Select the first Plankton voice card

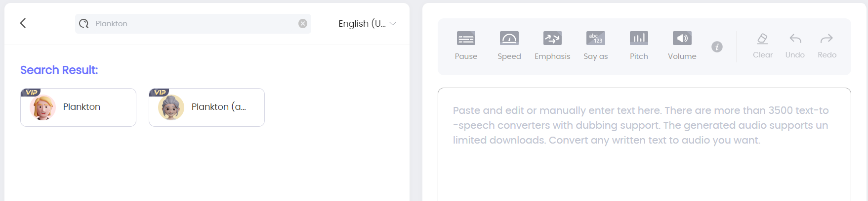78,107
